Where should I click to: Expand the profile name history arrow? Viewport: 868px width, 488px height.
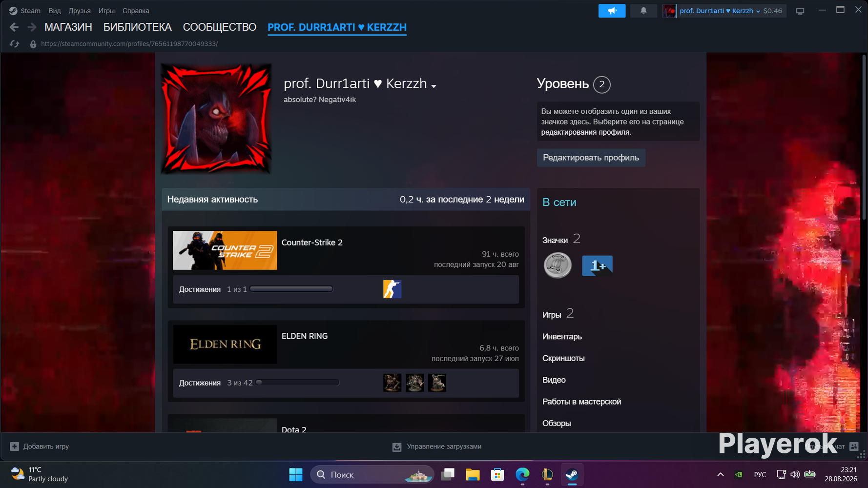click(434, 86)
